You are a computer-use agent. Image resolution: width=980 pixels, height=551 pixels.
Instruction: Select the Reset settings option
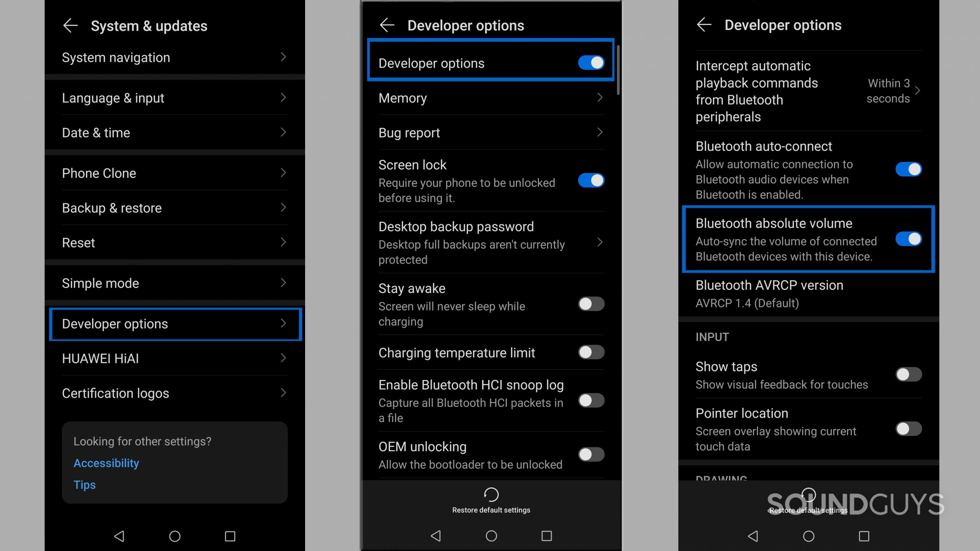click(x=174, y=242)
